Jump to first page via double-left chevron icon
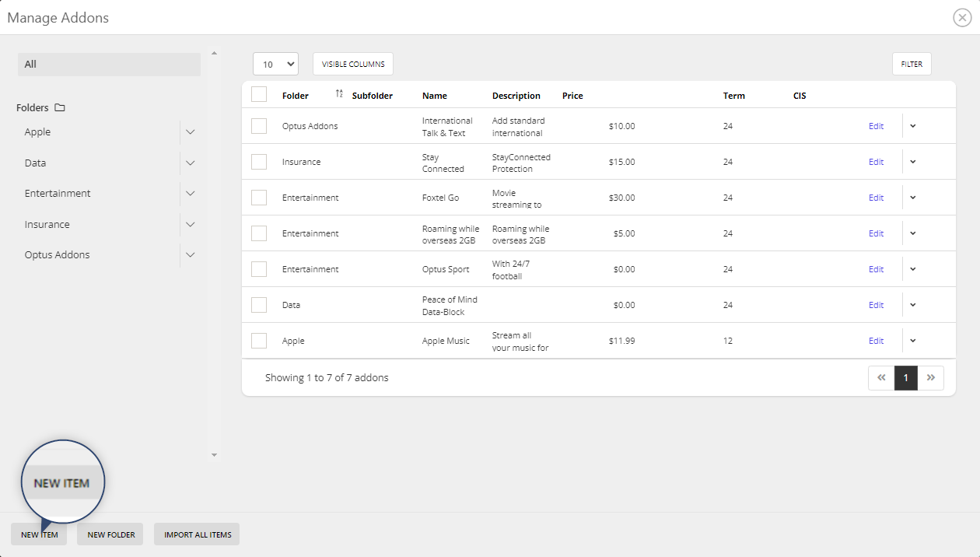The image size is (980, 557). pyautogui.click(x=881, y=377)
